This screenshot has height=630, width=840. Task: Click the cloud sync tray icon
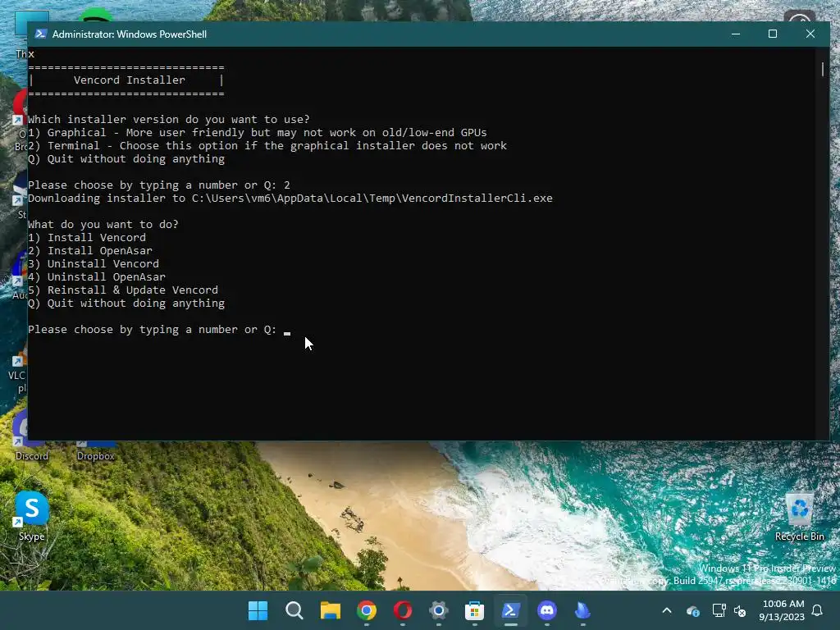click(x=692, y=610)
